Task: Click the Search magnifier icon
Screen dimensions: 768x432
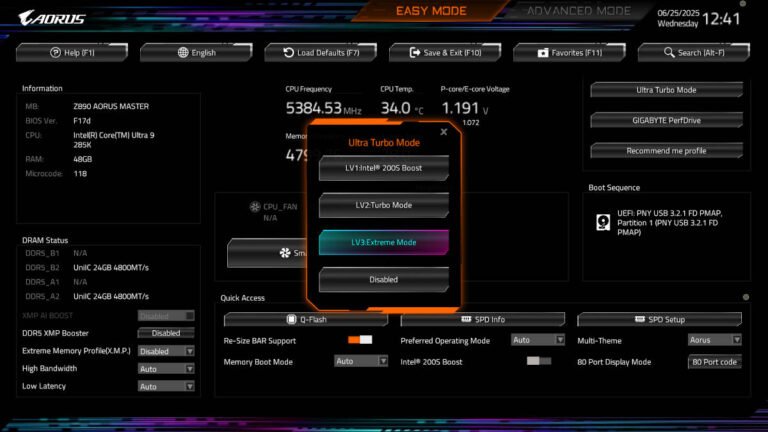Action: click(x=669, y=52)
